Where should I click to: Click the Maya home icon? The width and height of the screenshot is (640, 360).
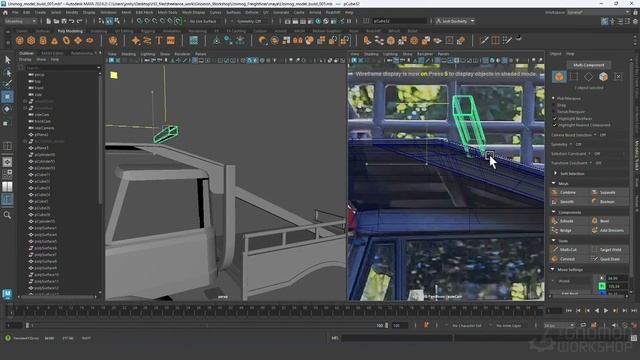(5, 12)
